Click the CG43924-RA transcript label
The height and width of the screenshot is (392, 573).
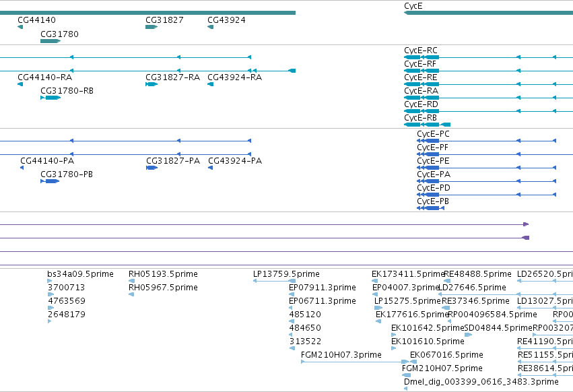coord(234,77)
